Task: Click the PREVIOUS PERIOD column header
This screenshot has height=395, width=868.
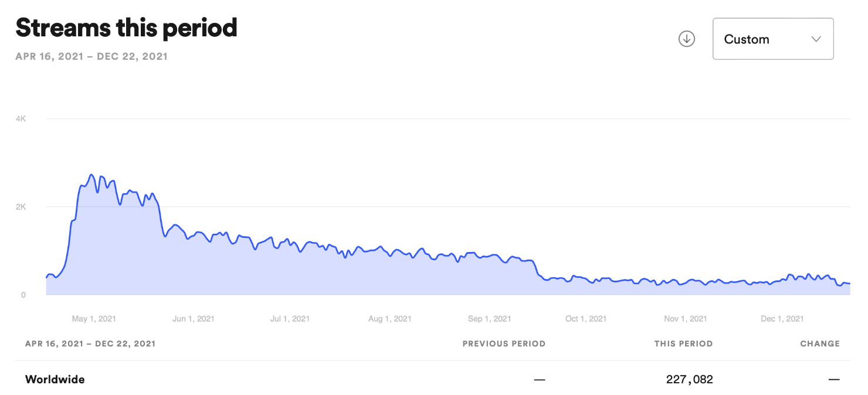Action: 504,344
